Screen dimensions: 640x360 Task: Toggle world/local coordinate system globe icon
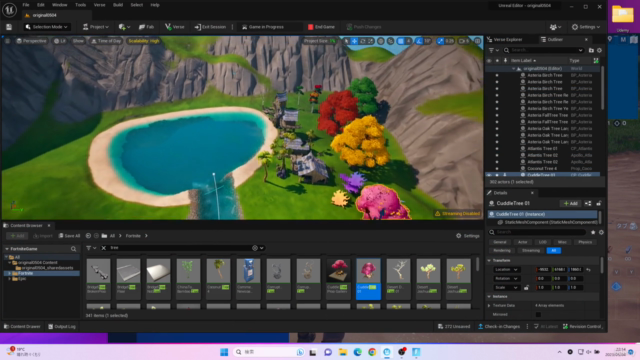click(x=381, y=41)
